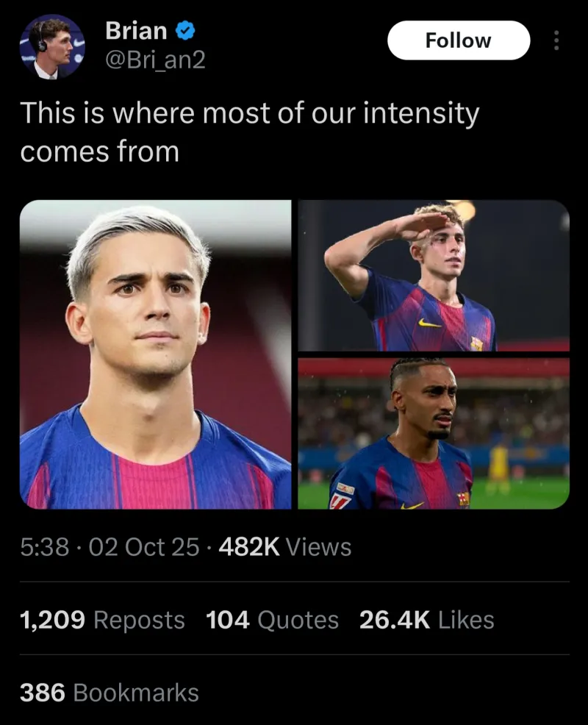
Task: Open the saluting player photo
Action: [434, 276]
